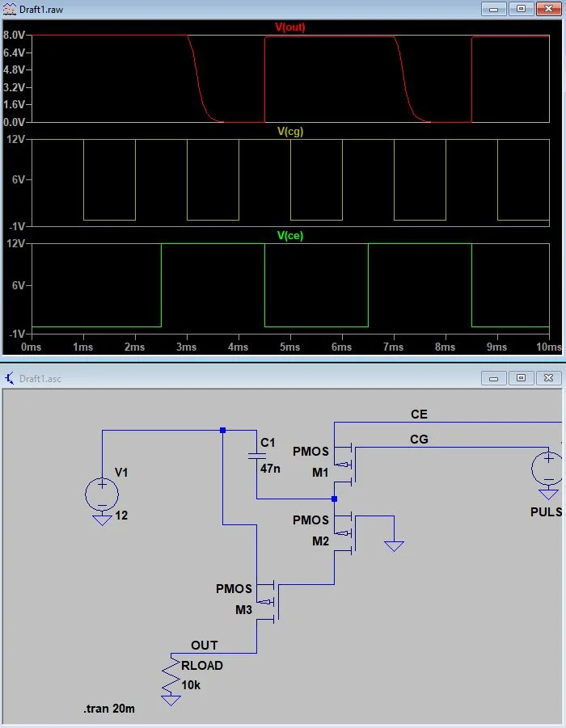566x728 pixels.
Task: Click the 5ms time axis label
Action: coord(289,347)
